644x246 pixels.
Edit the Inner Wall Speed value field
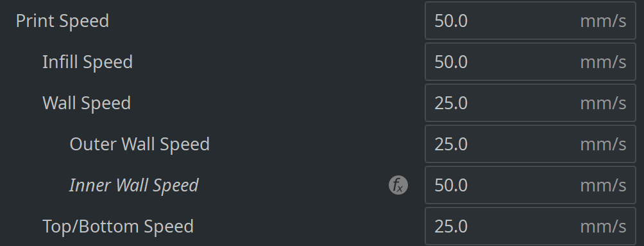[x=530, y=185]
